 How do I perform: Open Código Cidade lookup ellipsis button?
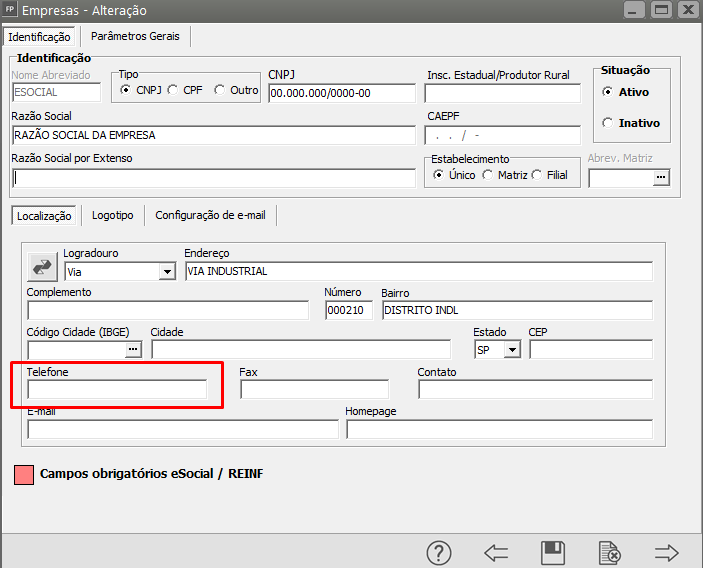coord(134,349)
